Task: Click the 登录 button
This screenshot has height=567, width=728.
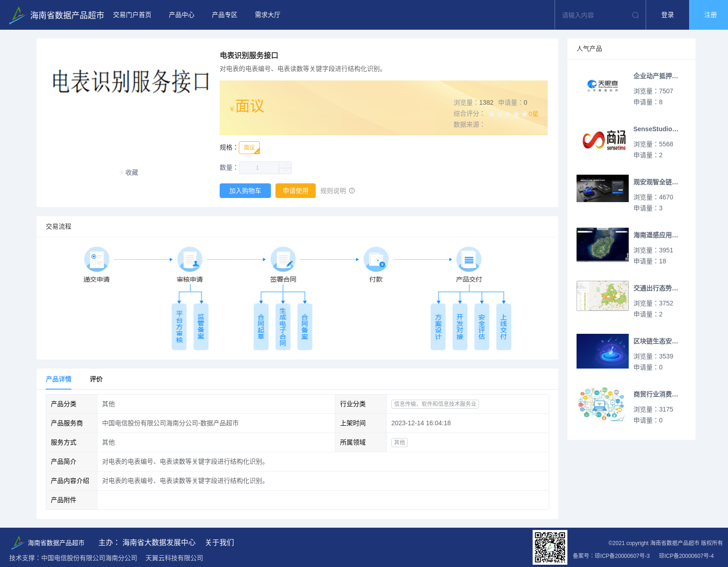Action: [x=668, y=15]
